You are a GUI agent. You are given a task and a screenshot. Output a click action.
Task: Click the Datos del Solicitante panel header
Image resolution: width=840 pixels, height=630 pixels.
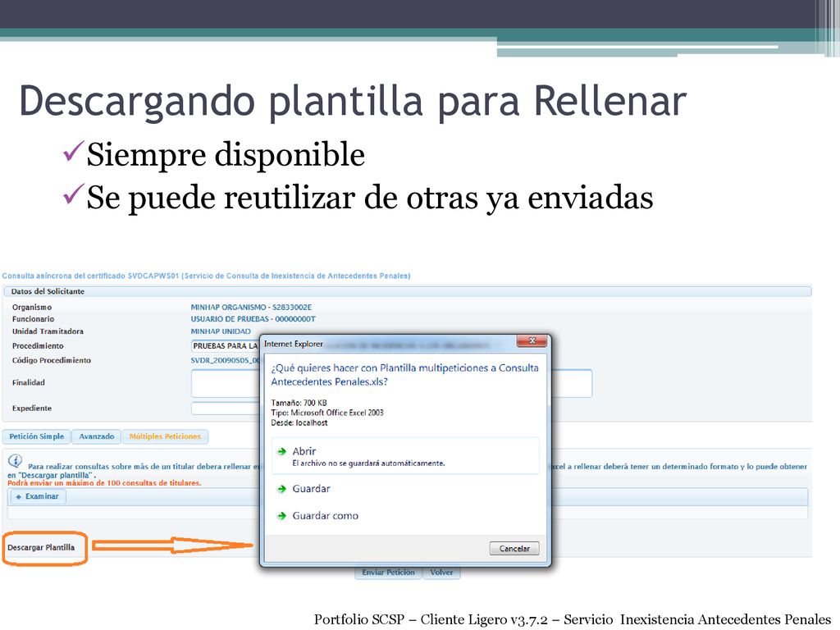[x=407, y=291]
